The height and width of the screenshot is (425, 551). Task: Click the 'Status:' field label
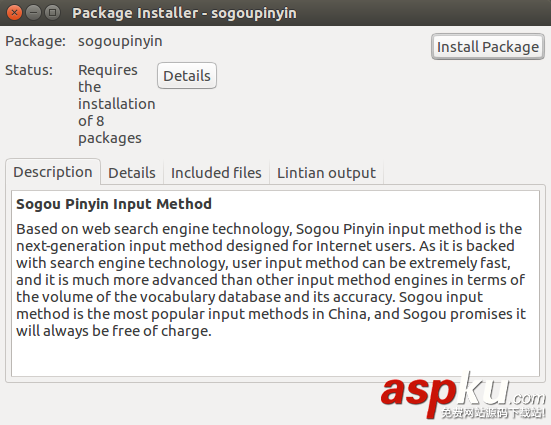pos(29,70)
